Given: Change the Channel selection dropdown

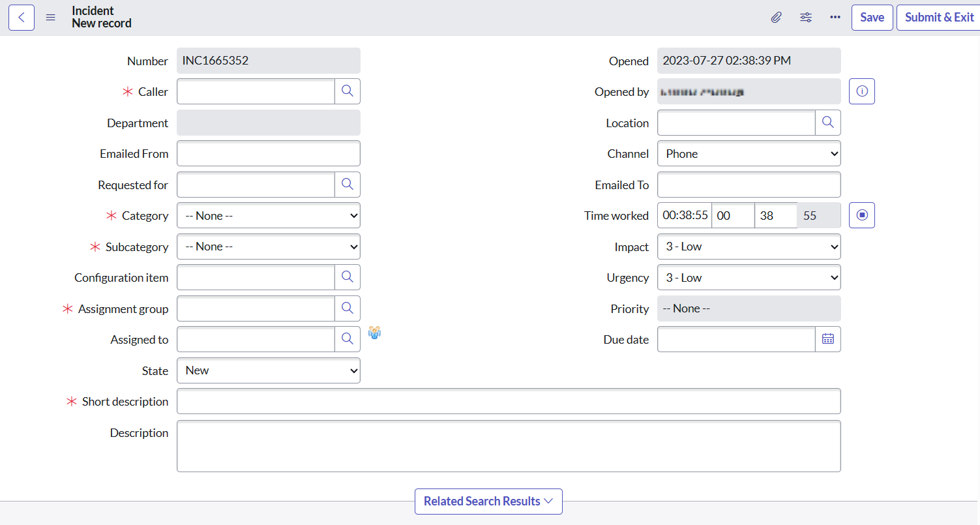Looking at the screenshot, I should tap(749, 153).
